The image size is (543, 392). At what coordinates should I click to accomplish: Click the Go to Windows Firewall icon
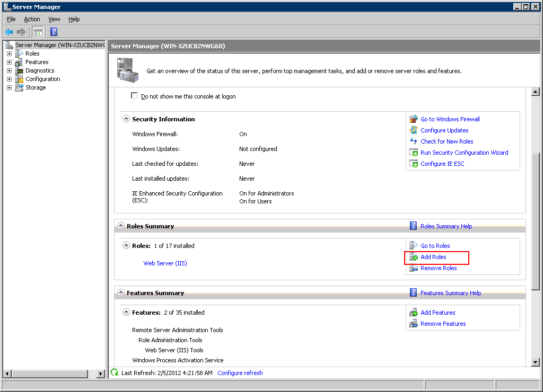(x=414, y=119)
